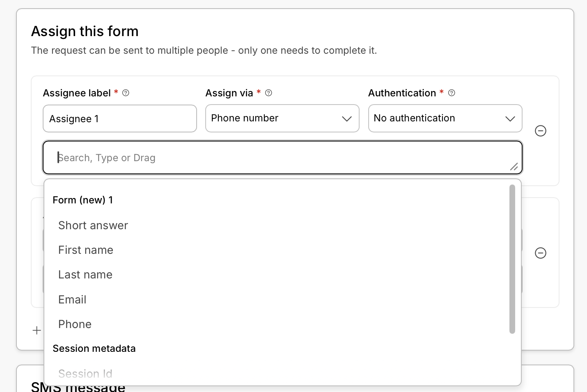The width and height of the screenshot is (587, 392).
Task: Choose Last name field option
Action: 85,275
